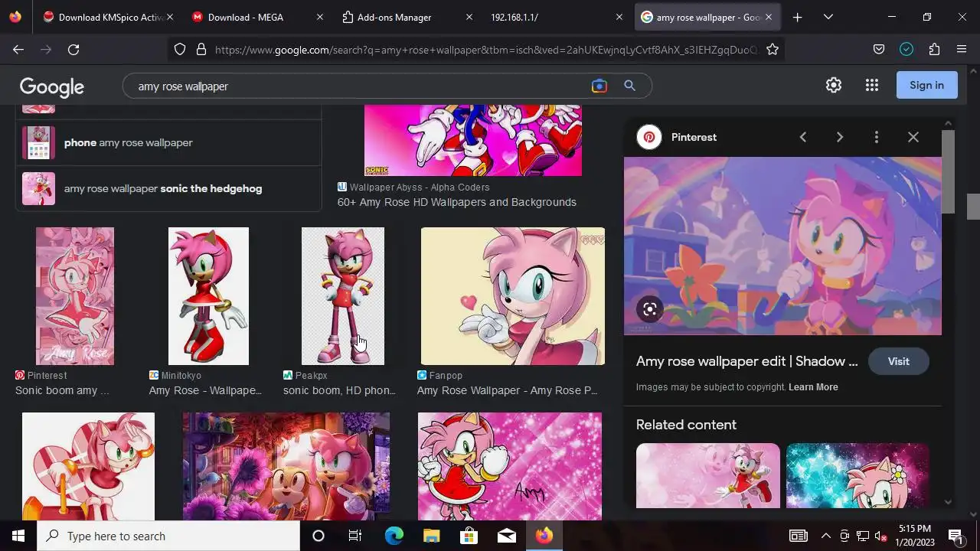Click the green checkmark extension icon
Screen dimensions: 980x551
[906, 50]
